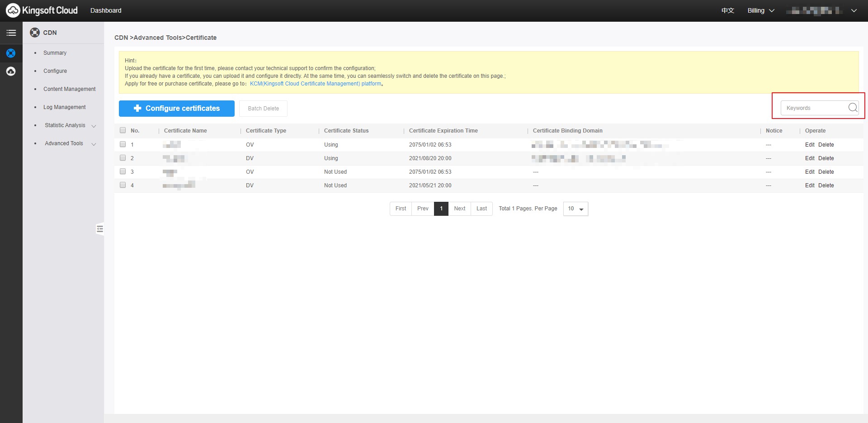The image size is (868, 423).
Task: Click the Notice column header
Action: tap(774, 131)
